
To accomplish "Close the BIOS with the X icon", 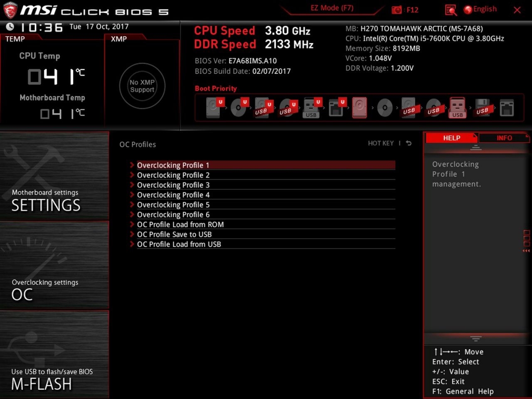I will click(517, 10).
